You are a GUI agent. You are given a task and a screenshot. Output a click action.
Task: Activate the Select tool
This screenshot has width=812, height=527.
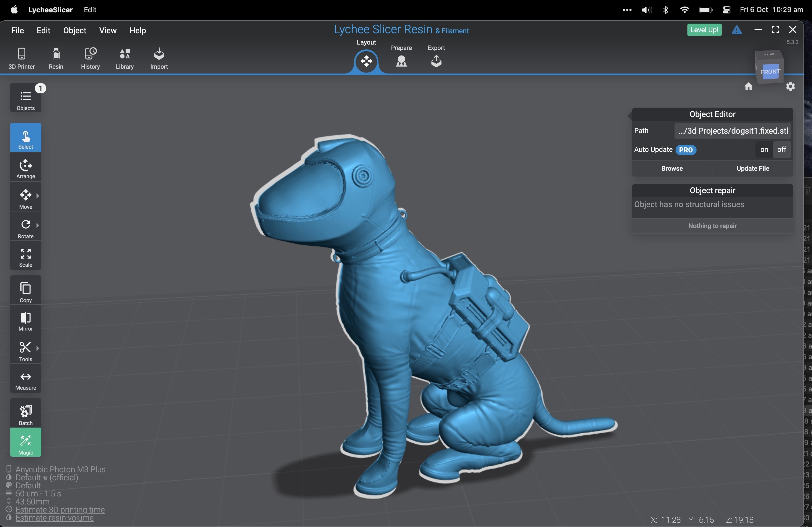click(x=26, y=137)
